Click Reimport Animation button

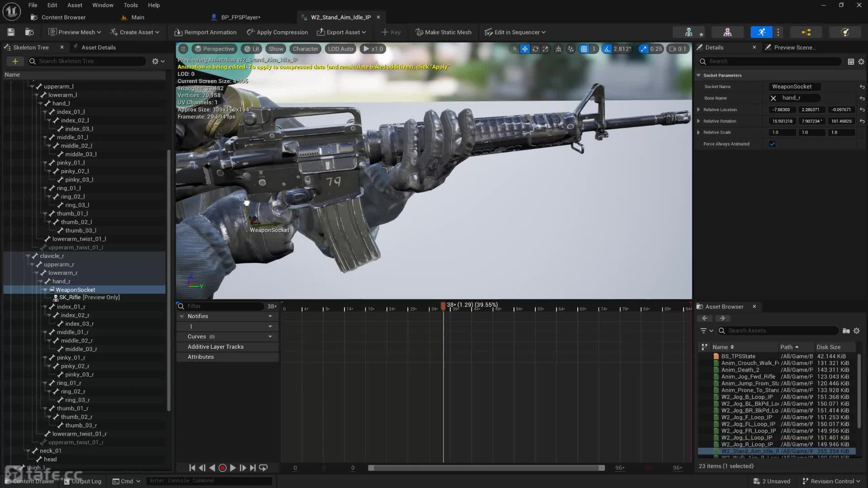pos(206,32)
